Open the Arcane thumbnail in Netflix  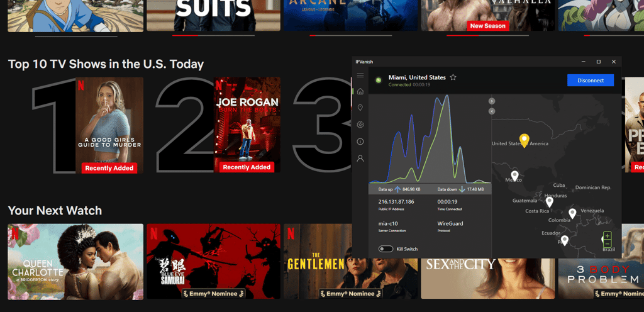coord(350,15)
